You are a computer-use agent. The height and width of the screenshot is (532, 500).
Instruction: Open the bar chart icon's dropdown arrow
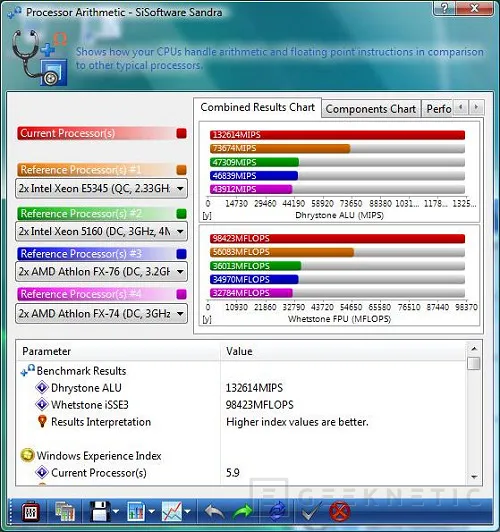[x=152, y=511]
